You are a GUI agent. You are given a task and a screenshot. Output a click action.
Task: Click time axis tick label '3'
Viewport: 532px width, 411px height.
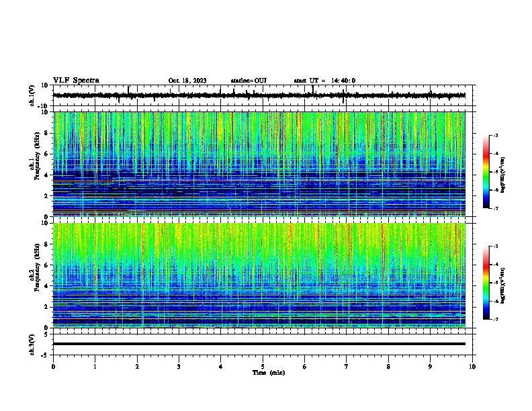[179, 367]
